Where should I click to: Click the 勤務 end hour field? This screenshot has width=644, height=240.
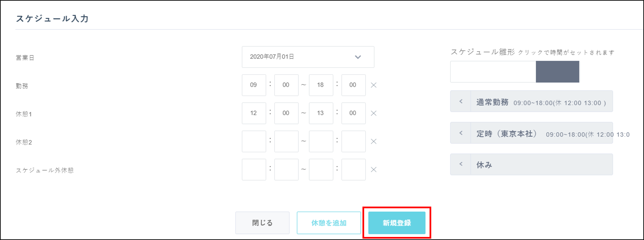321,85
